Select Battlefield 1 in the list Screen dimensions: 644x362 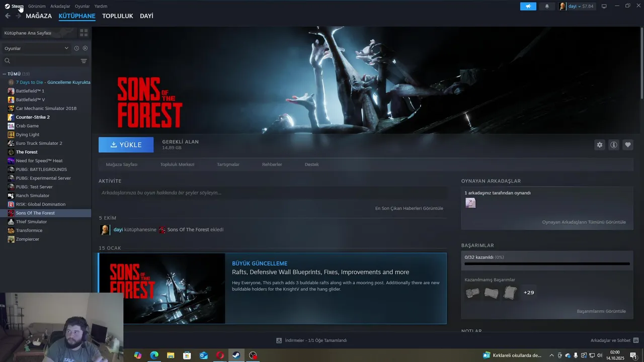[30, 91]
